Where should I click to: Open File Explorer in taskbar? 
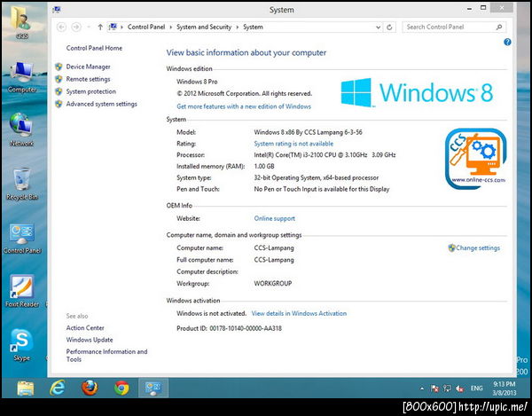coord(26,389)
